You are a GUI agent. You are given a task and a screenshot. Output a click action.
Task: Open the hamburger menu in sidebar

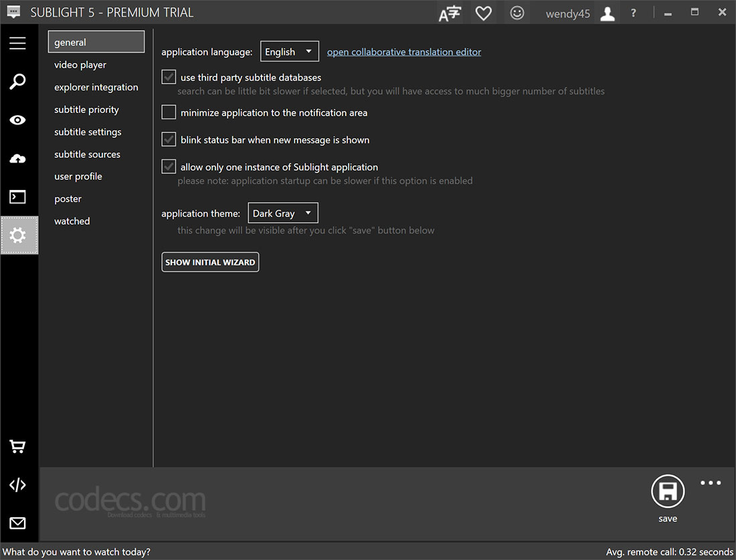tap(18, 43)
